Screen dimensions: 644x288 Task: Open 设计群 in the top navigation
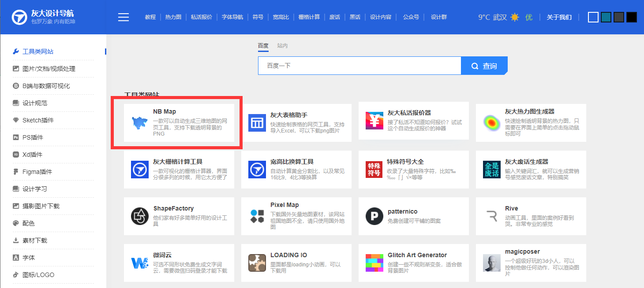tap(439, 17)
